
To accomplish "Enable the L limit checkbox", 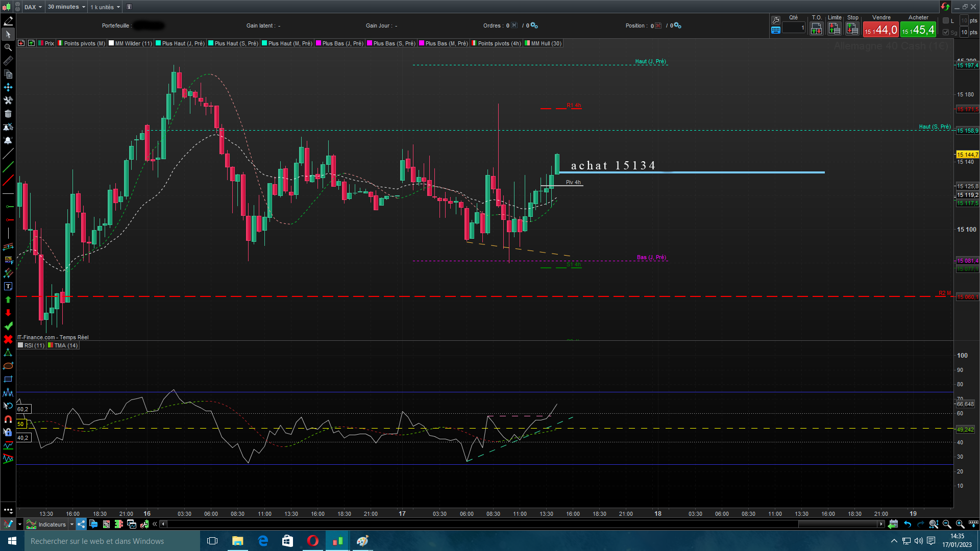I will coord(946,20).
